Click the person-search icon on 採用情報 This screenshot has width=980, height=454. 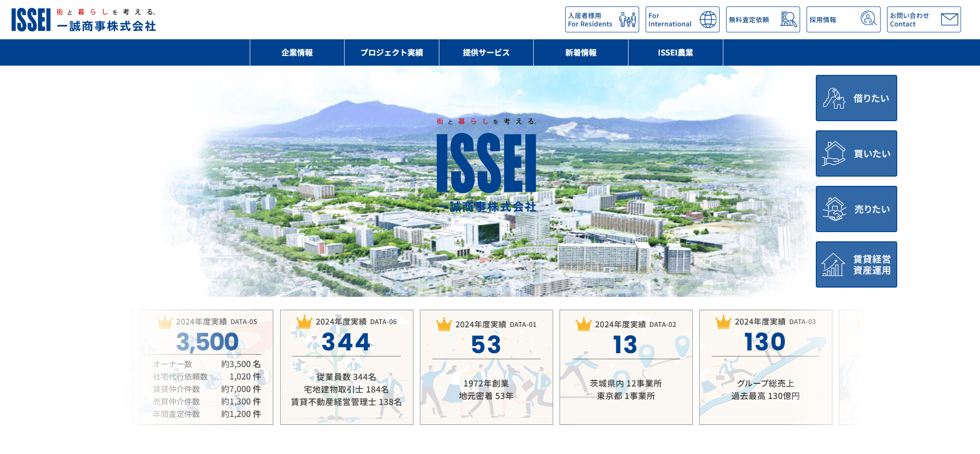click(869, 19)
